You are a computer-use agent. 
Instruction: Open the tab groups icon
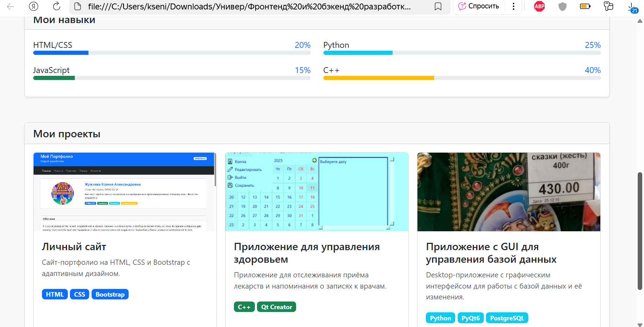click(608, 6)
